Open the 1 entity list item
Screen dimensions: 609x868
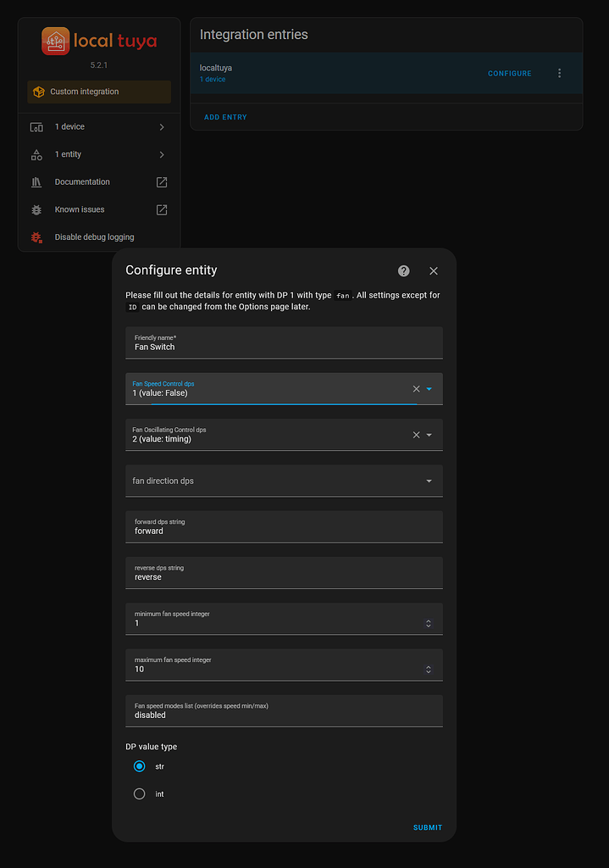(x=99, y=155)
